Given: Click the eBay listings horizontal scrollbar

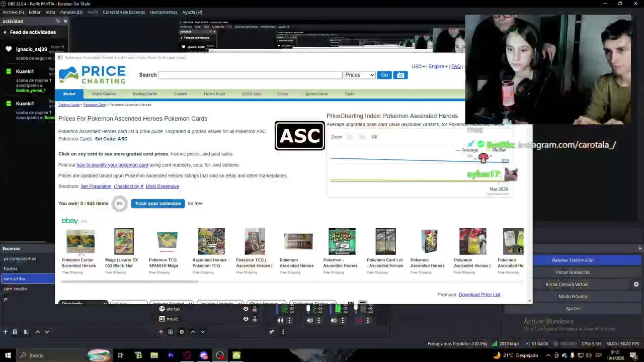Looking at the screenshot, I should 130,282.
